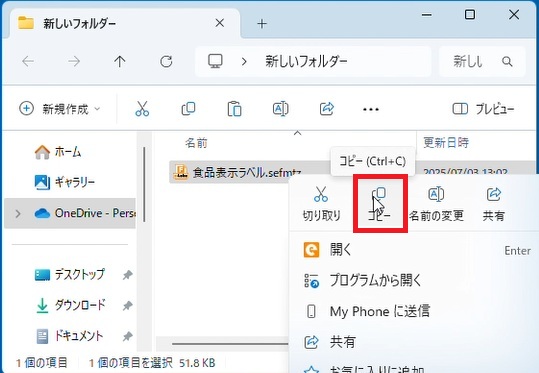Go up one folder level
The image size is (539, 373).
(x=120, y=62)
